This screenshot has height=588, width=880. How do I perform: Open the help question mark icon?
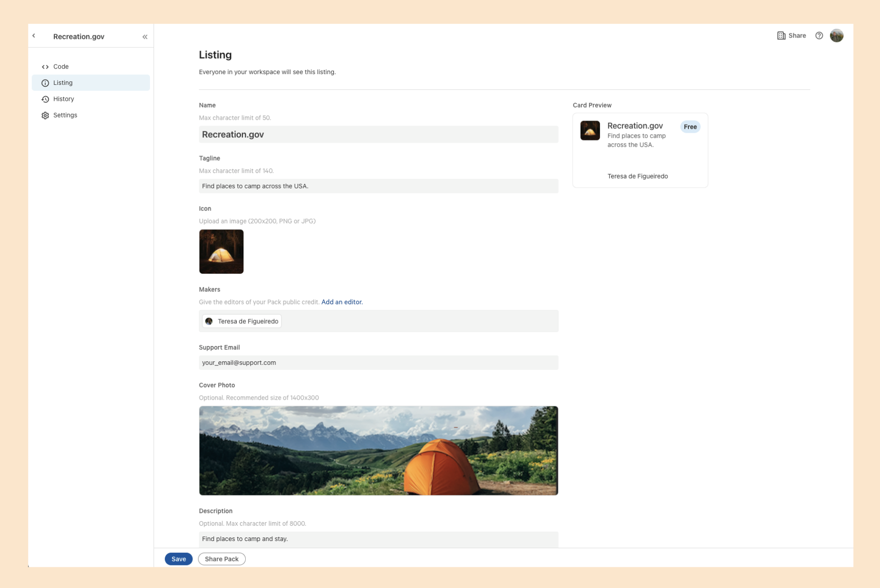[819, 36]
